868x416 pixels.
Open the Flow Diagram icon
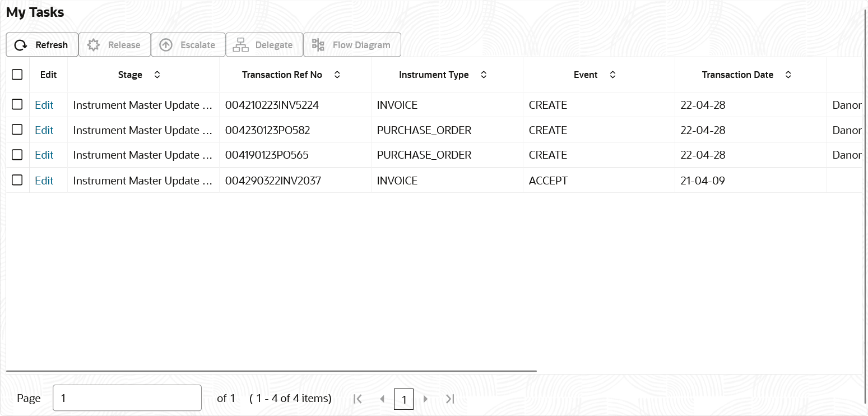coord(318,45)
